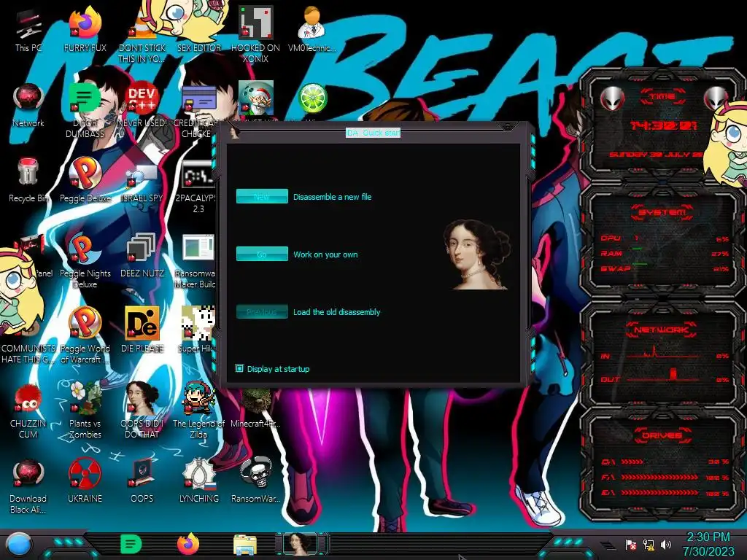Click the Previous button in IDA Quick start
Screen dimensions: 747x560
[x=262, y=311]
